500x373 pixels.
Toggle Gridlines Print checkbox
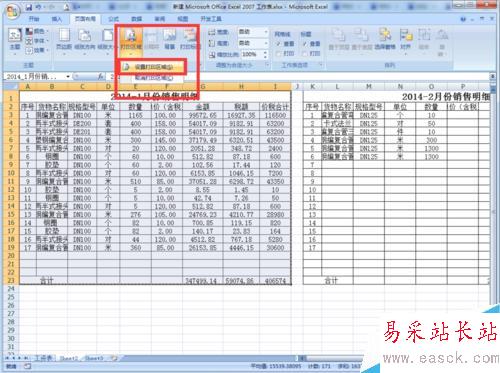point(278,53)
